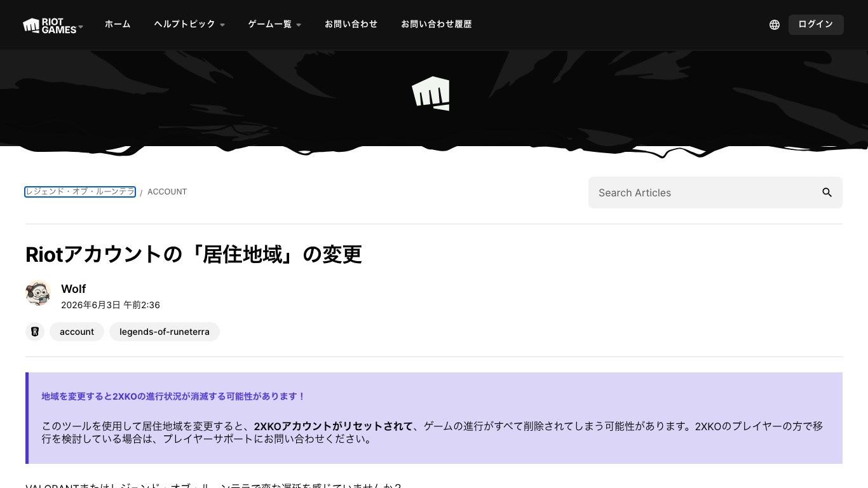Click the warning heading about 2XKO progress loss
This screenshot has height=488, width=868.
[173, 396]
